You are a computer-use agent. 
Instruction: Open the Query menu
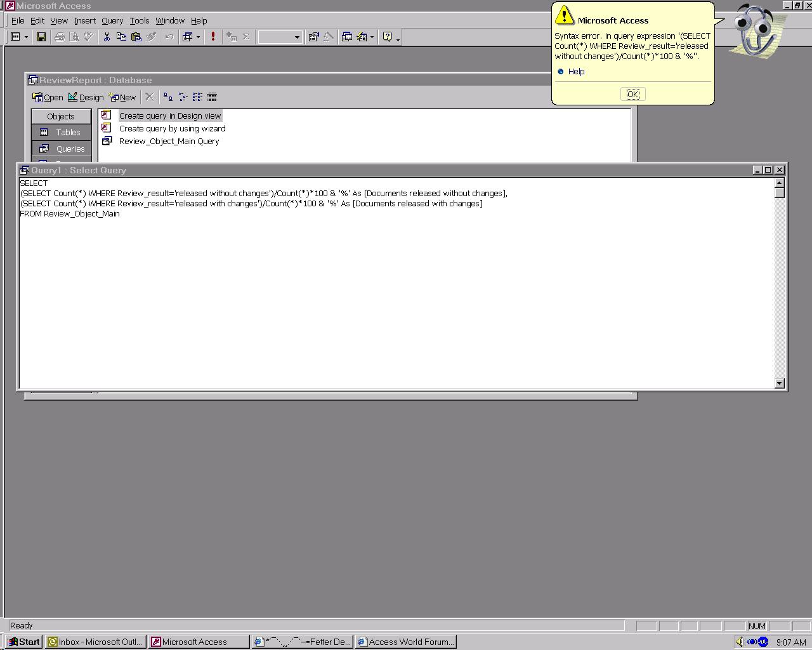(112, 20)
